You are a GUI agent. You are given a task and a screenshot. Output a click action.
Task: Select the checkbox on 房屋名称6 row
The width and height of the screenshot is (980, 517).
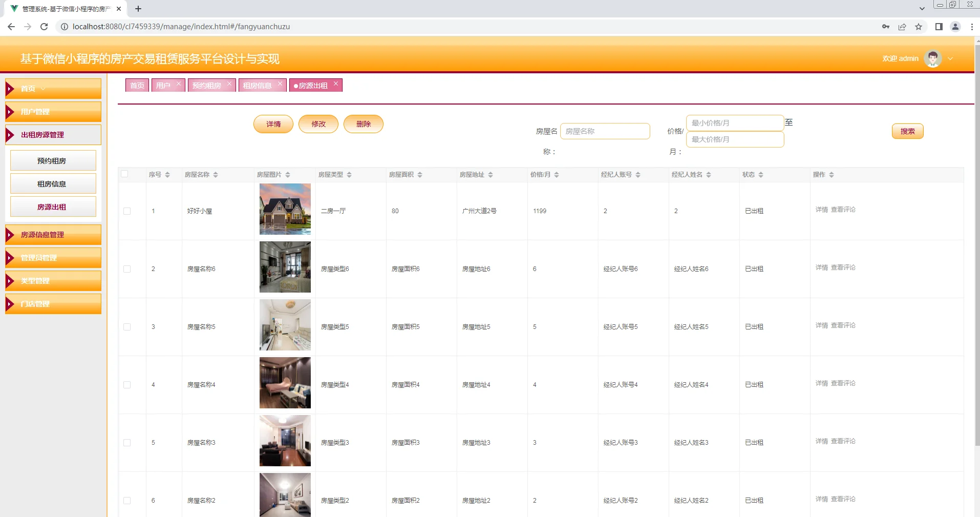[126, 268]
